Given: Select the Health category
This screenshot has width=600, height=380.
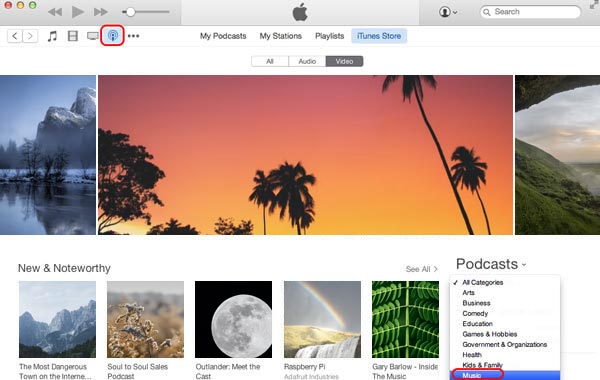Looking at the screenshot, I should 505,355.
